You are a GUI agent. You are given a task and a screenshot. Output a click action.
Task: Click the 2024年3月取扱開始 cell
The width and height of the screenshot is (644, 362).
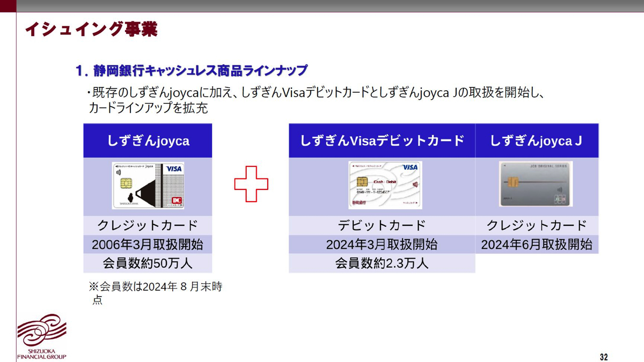click(382, 245)
